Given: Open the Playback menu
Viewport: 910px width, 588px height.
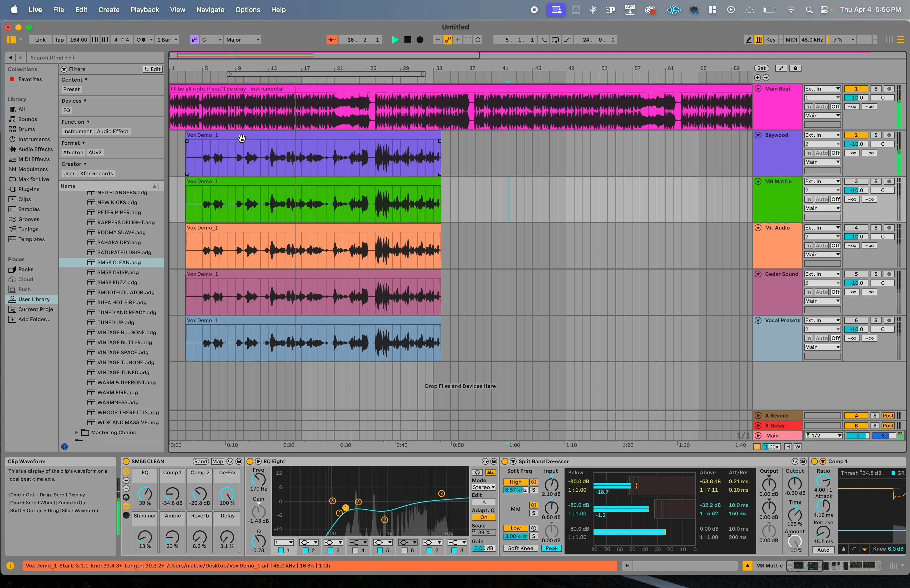Looking at the screenshot, I should pos(145,10).
